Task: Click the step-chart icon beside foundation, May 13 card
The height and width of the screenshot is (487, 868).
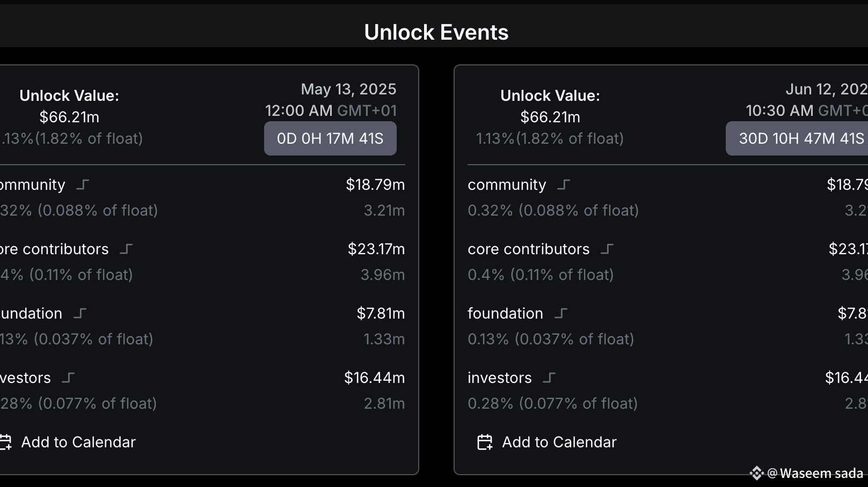Action: coord(80,314)
